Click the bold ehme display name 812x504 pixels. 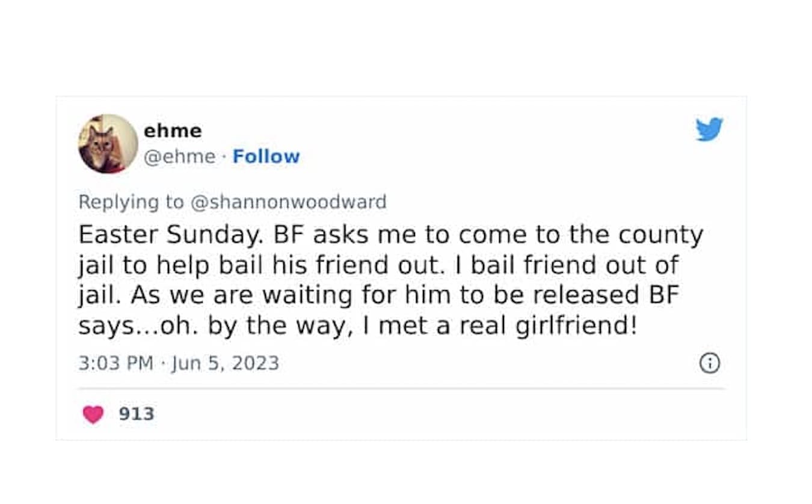172,130
